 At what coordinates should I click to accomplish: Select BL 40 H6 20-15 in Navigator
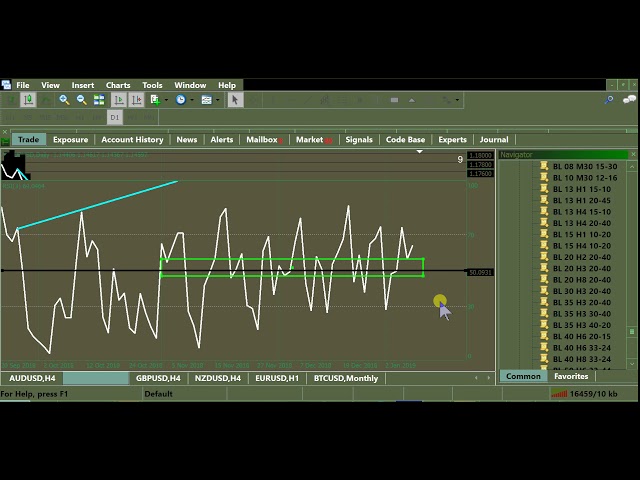click(x=582, y=337)
